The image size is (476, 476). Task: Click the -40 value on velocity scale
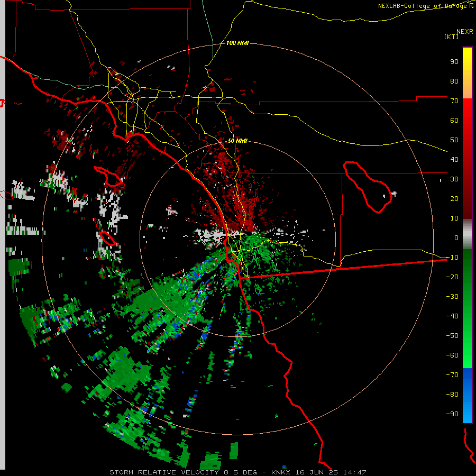(x=452, y=316)
